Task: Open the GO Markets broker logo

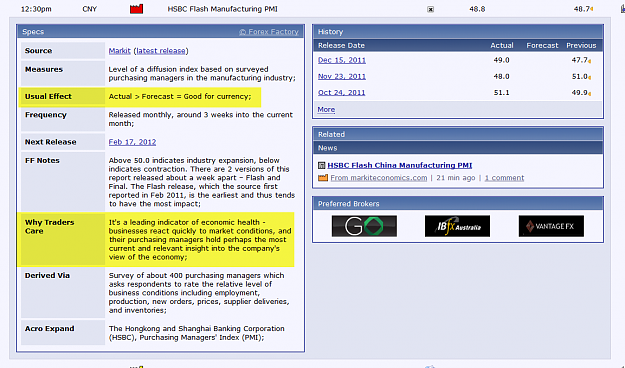Action: coord(364,226)
